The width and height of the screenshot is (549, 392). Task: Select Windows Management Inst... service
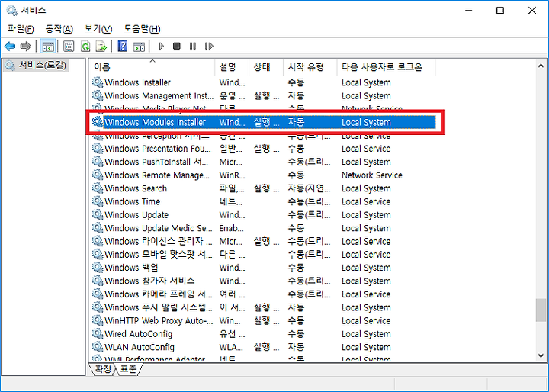[x=262, y=95]
